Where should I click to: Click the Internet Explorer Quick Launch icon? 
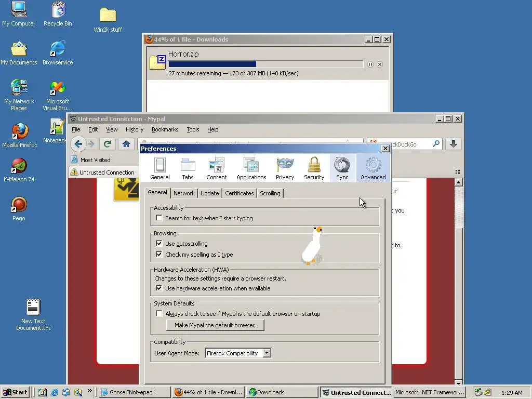pos(54,392)
